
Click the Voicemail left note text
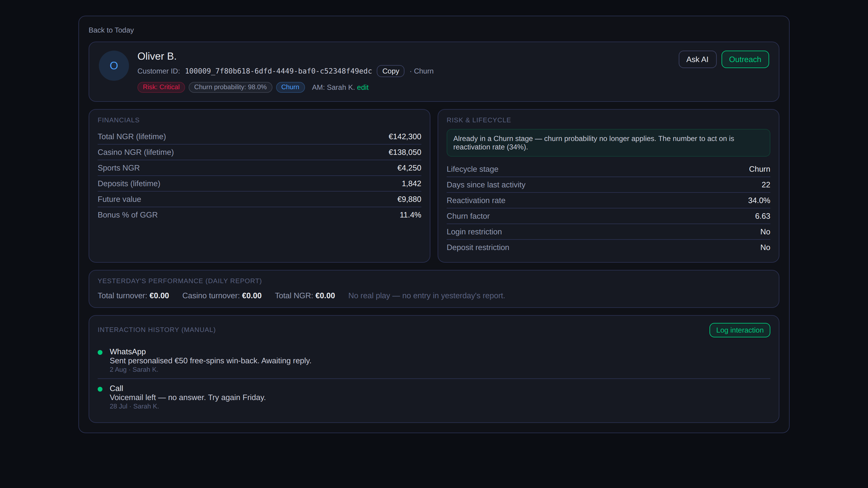tap(188, 397)
